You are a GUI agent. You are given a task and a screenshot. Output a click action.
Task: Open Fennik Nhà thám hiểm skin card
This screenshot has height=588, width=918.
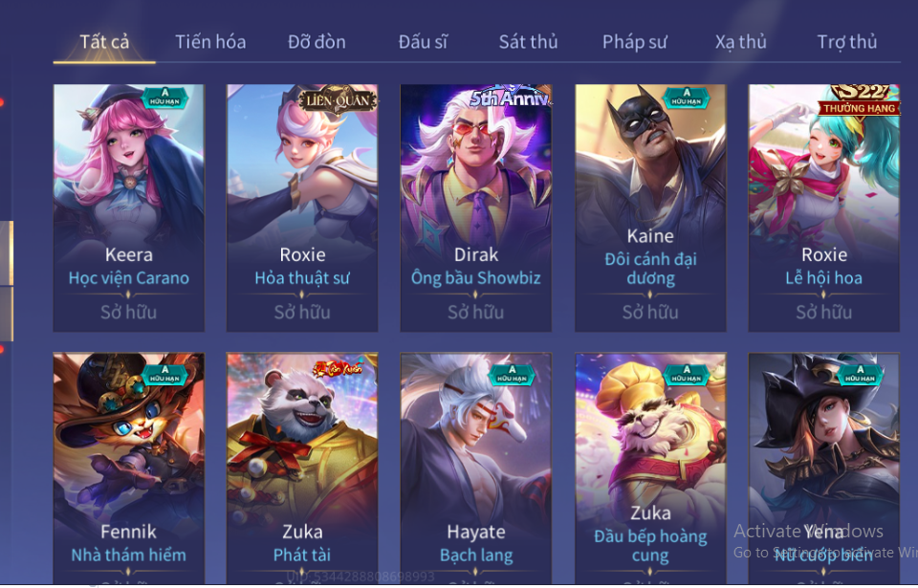click(129, 468)
